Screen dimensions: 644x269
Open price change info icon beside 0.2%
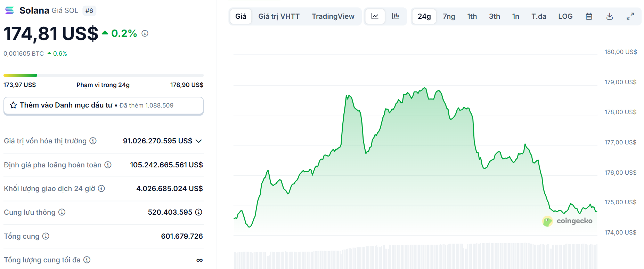point(145,33)
